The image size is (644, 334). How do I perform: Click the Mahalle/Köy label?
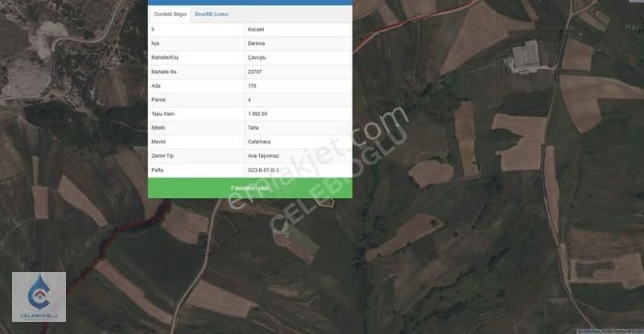pos(165,57)
